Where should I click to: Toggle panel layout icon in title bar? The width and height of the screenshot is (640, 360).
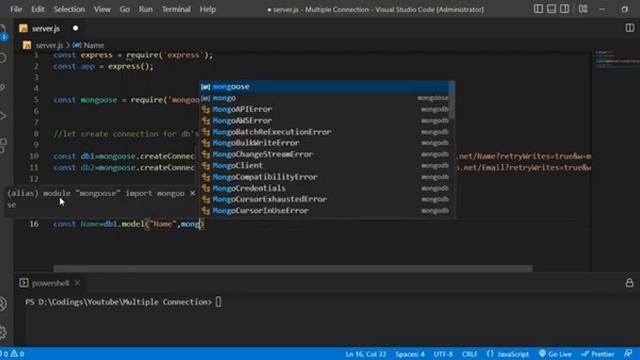click(x=551, y=9)
